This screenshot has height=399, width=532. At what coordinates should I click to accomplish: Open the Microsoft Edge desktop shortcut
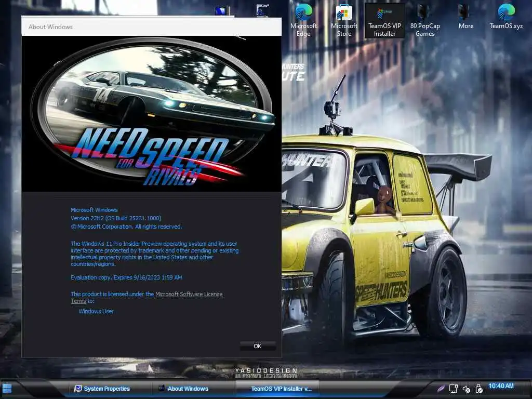pyautogui.click(x=303, y=20)
